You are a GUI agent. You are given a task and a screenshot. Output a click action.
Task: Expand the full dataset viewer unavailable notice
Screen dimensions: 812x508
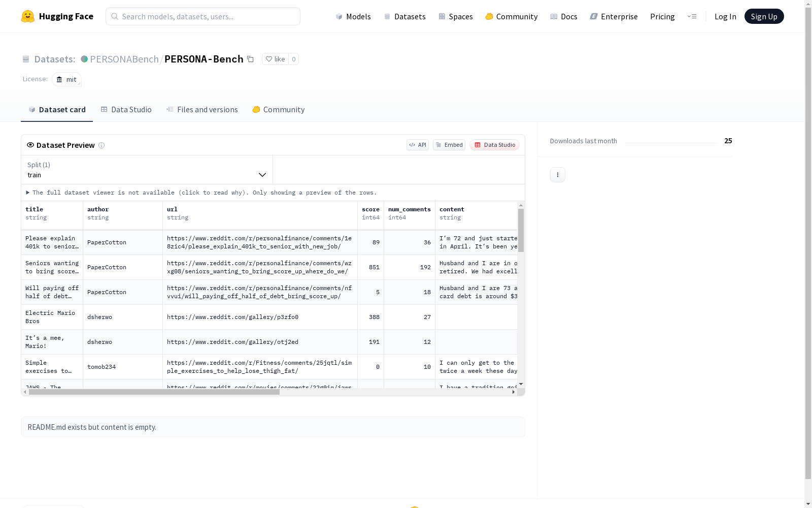tap(201, 193)
